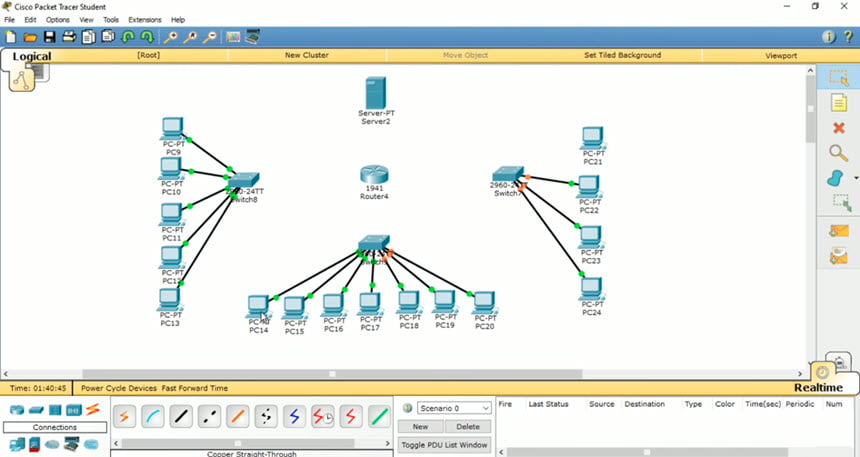The height and width of the screenshot is (457, 860).
Task: Click Fast Forward Time
Action: coord(195,388)
